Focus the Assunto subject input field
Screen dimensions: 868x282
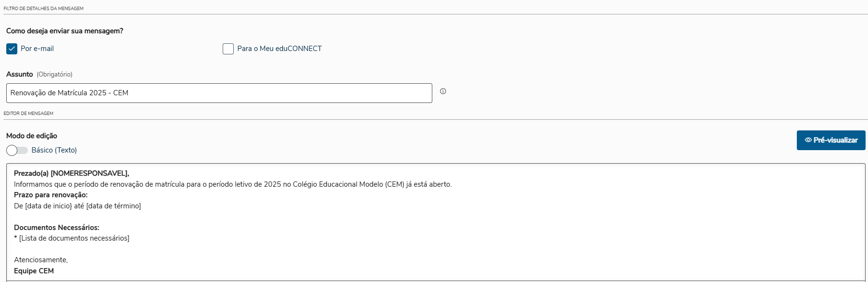(x=219, y=93)
